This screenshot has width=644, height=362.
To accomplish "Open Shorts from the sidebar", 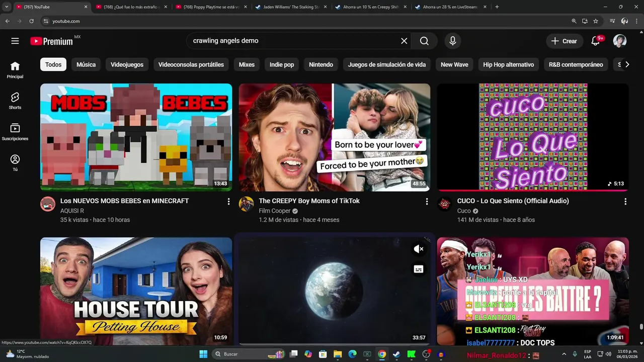I will pos(15,101).
